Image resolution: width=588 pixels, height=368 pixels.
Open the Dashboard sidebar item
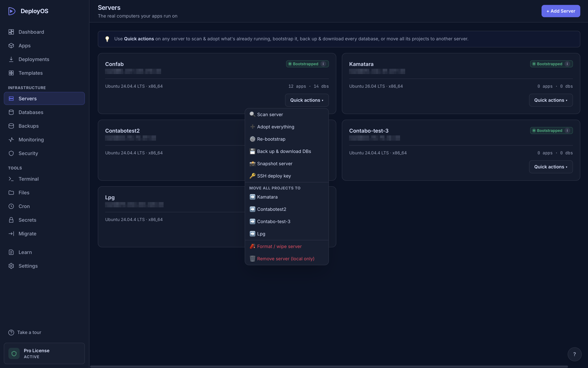pos(44,32)
